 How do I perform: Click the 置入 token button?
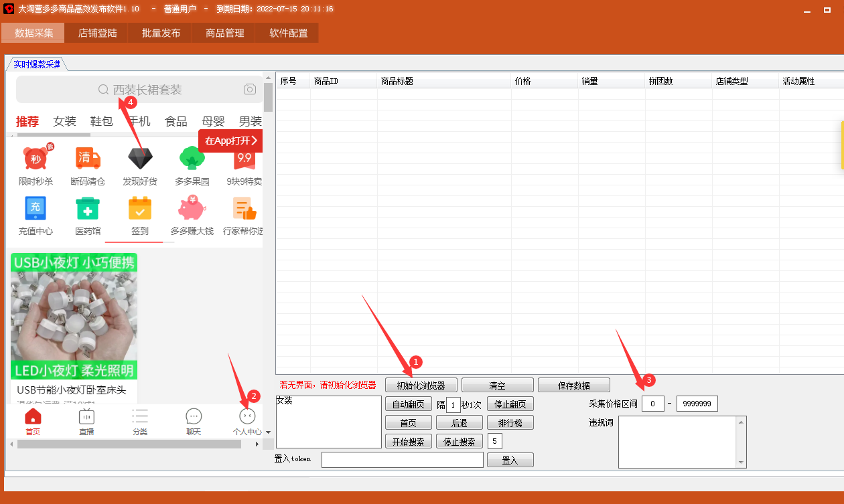click(x=510, y=460)
